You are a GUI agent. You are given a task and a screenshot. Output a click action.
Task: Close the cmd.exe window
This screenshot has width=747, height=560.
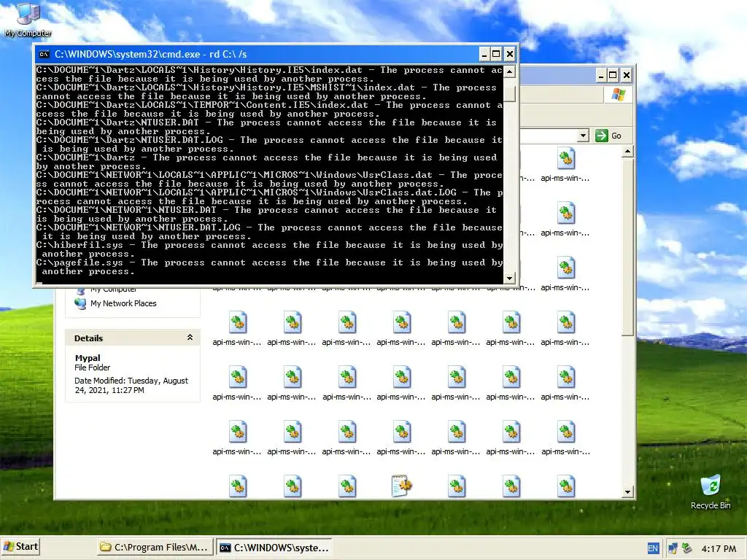[509, 54]
